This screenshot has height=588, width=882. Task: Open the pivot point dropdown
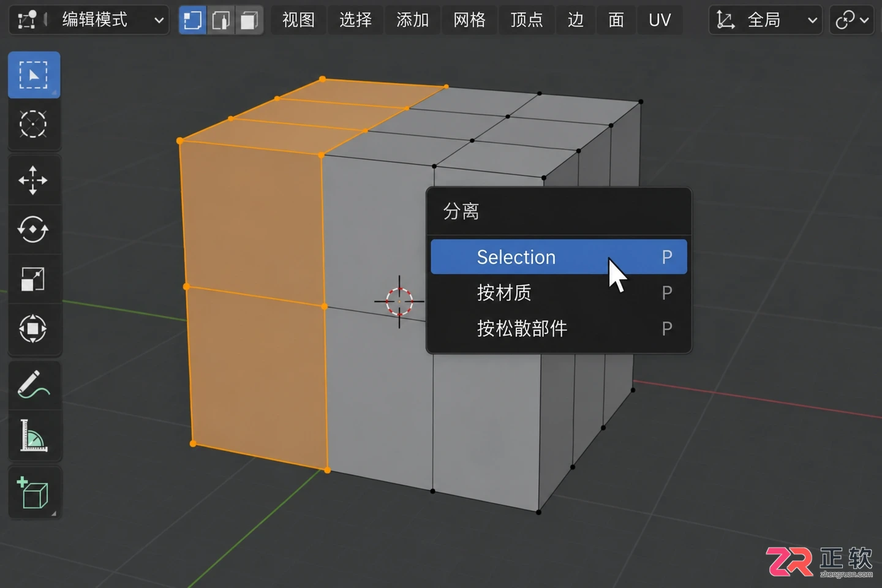point(851,20)
